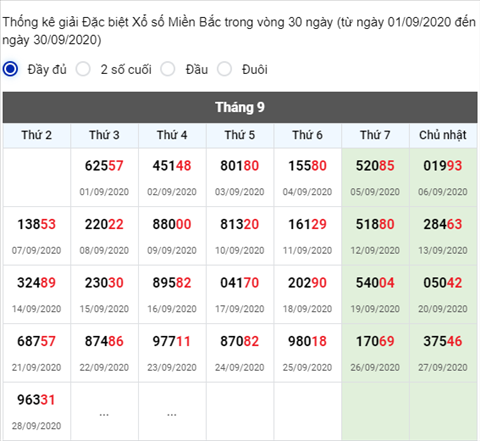Image resolution: width=480 pixels, height=441 pixels.
Task: Select result 15580 for 04/09/2020
Action: tap(307, 166)
